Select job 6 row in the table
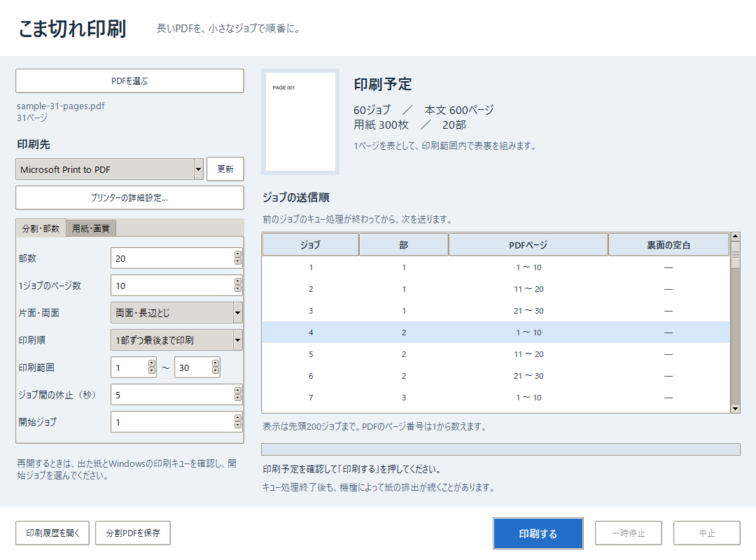 (496, 376)
